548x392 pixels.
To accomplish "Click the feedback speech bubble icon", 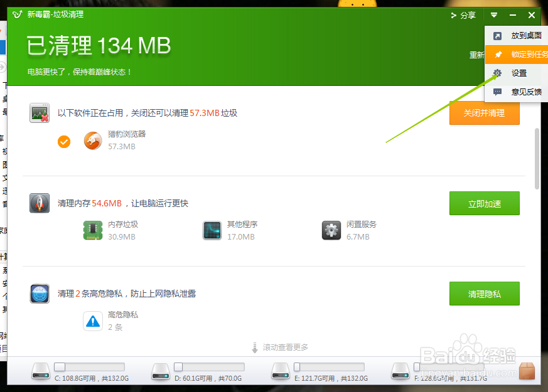I will tap(497, 92).
